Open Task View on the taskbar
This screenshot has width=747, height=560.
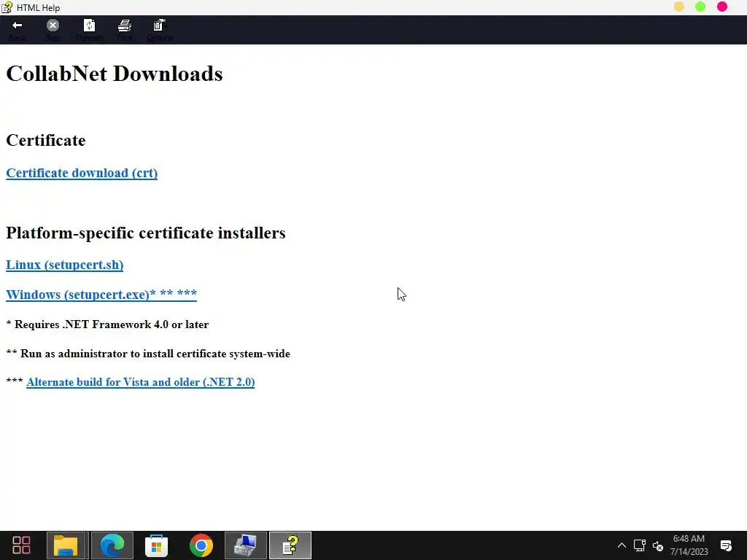coord(21,545)
